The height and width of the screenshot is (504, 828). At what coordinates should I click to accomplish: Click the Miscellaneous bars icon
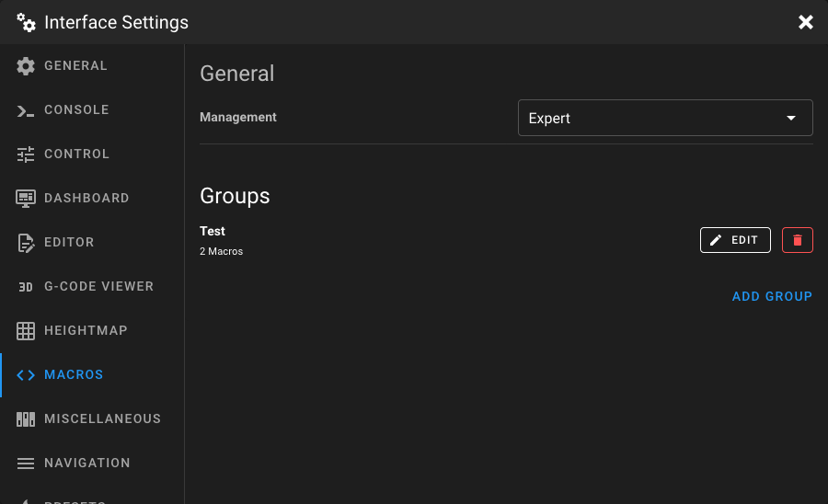(x=26, y=419)
